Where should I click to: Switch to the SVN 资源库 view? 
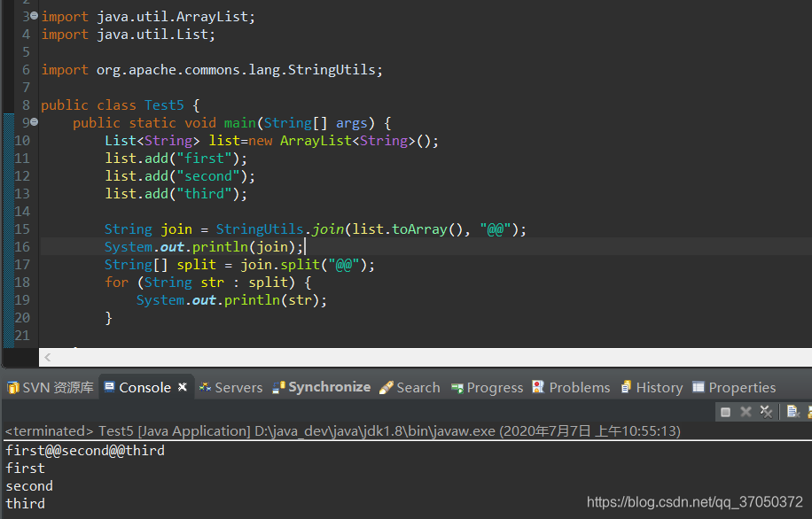(50, 387)
